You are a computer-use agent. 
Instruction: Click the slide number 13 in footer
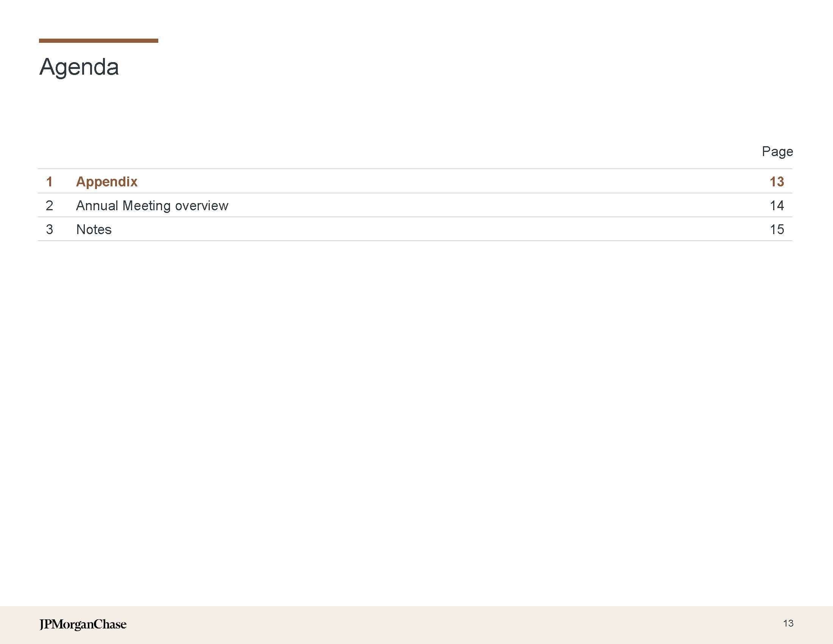tap(788, 624)
